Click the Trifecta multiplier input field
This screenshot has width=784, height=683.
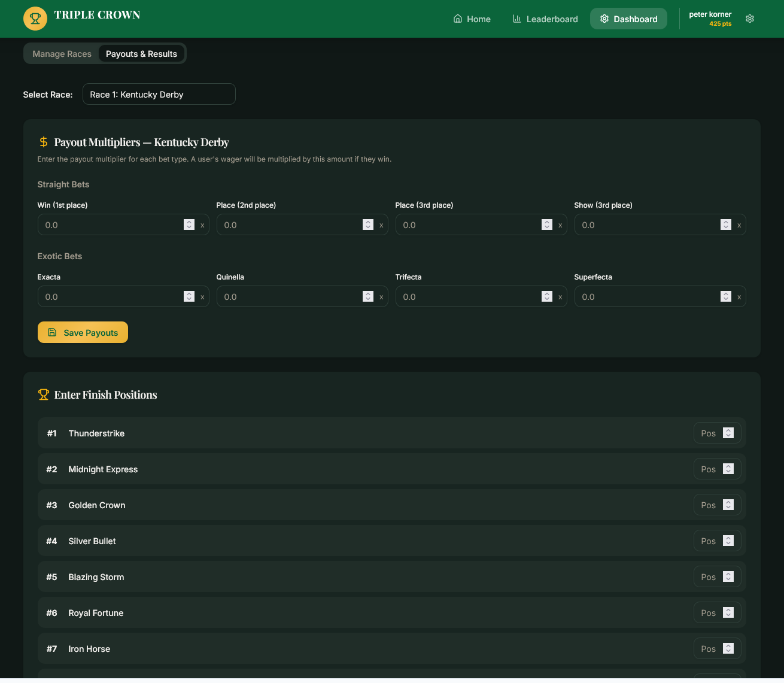pos(467,296)
